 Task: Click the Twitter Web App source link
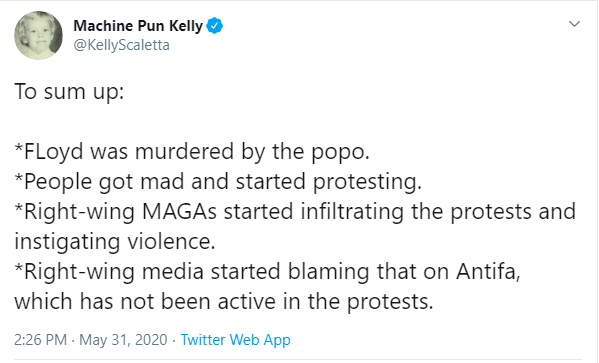coord(235,340)
